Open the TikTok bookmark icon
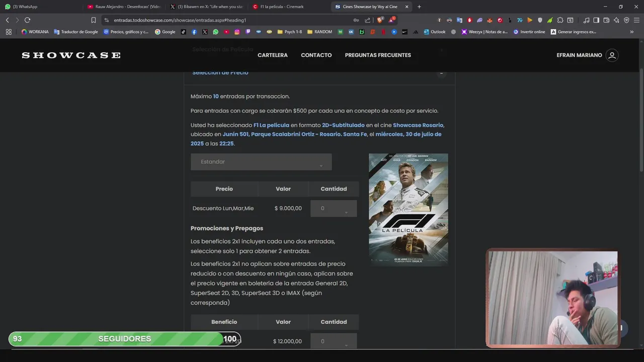 [x=183, y=32]
